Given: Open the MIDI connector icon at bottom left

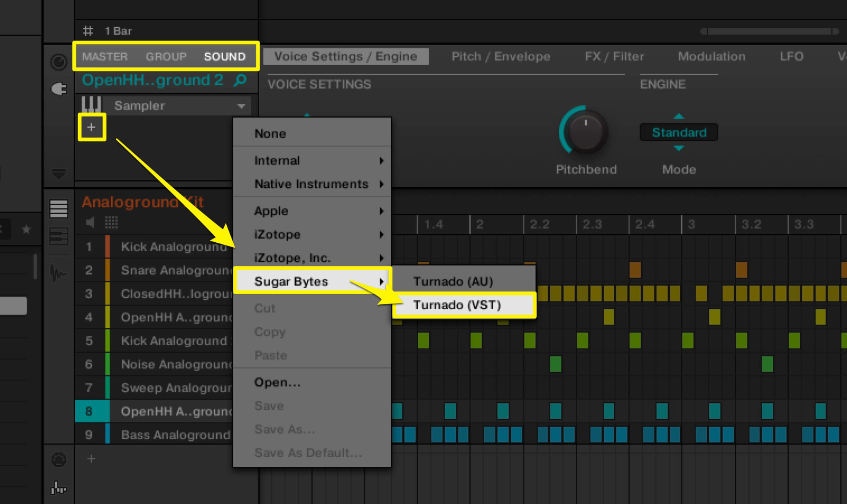Looking at the screenshot, I should pyautogui.click(x=59, y=459).
